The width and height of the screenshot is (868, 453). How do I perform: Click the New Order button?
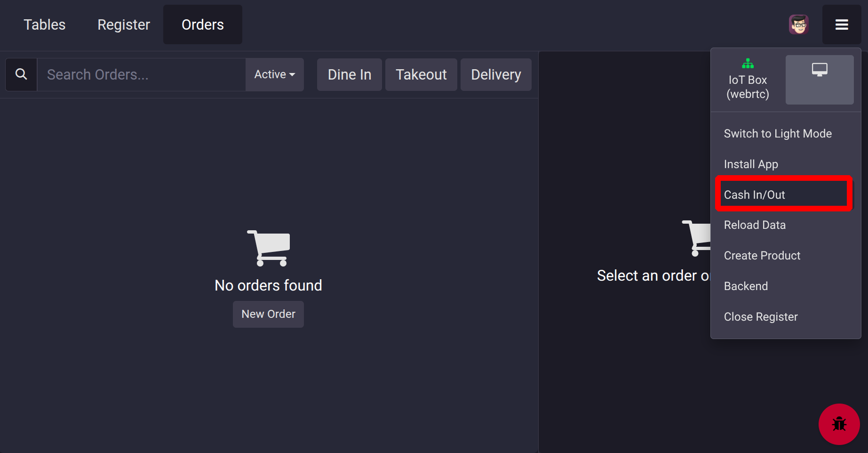pyautogui.click(x=268, y=314)
